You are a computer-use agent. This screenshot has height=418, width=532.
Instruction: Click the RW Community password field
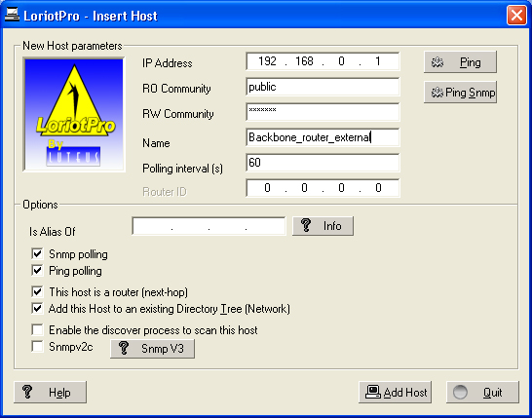(x=323, y=112)
